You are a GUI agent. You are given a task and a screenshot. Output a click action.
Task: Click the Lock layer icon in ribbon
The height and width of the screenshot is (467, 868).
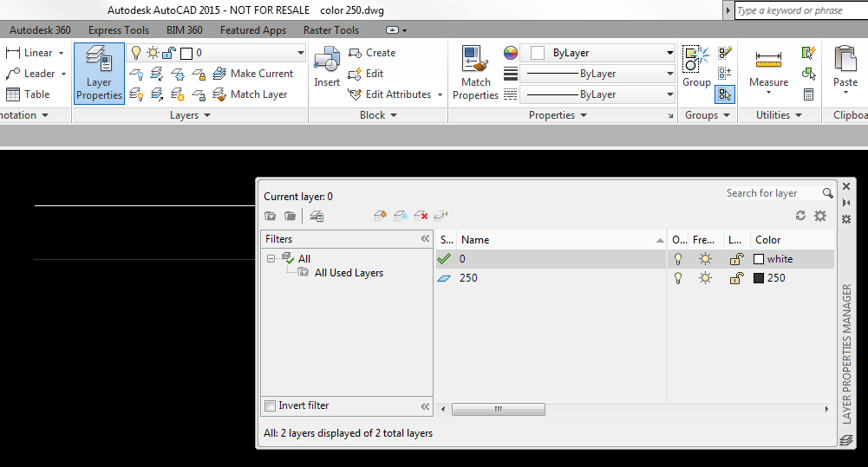[199, 74]
